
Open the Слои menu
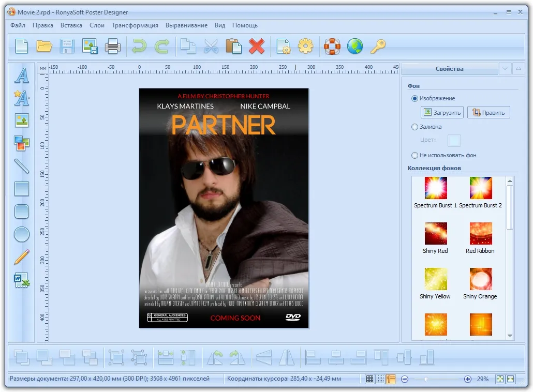tap(97, 25)
